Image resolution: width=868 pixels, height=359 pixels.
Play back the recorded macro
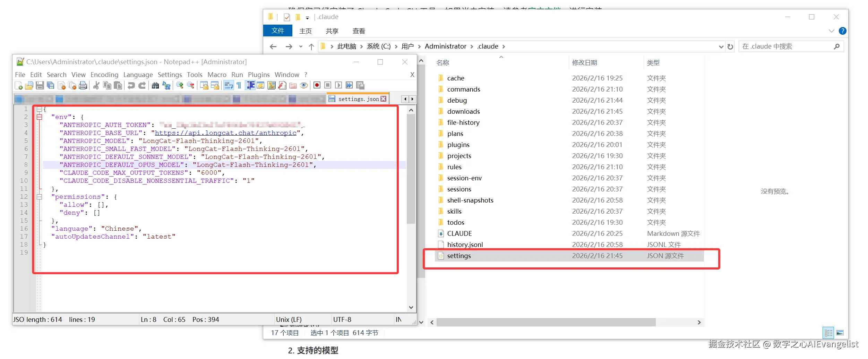tap(338, 85)
